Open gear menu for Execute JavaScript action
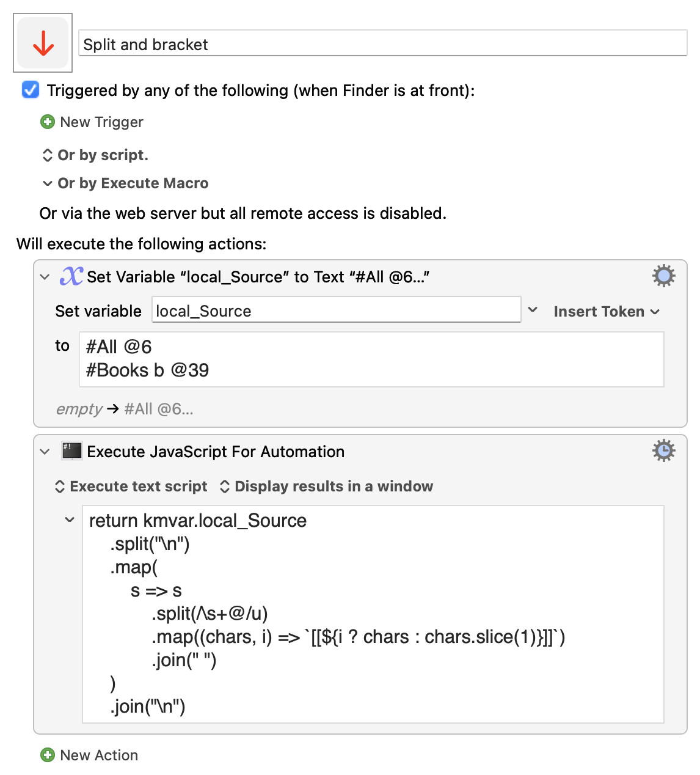This screenshot has width=700, height=775. pyautogui.click(x=663, y=451)
